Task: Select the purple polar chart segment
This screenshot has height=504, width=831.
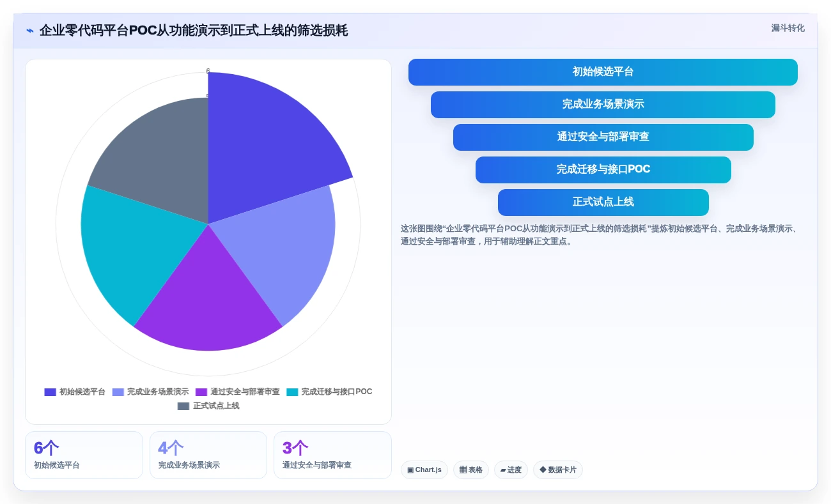Action: (208, 297)
